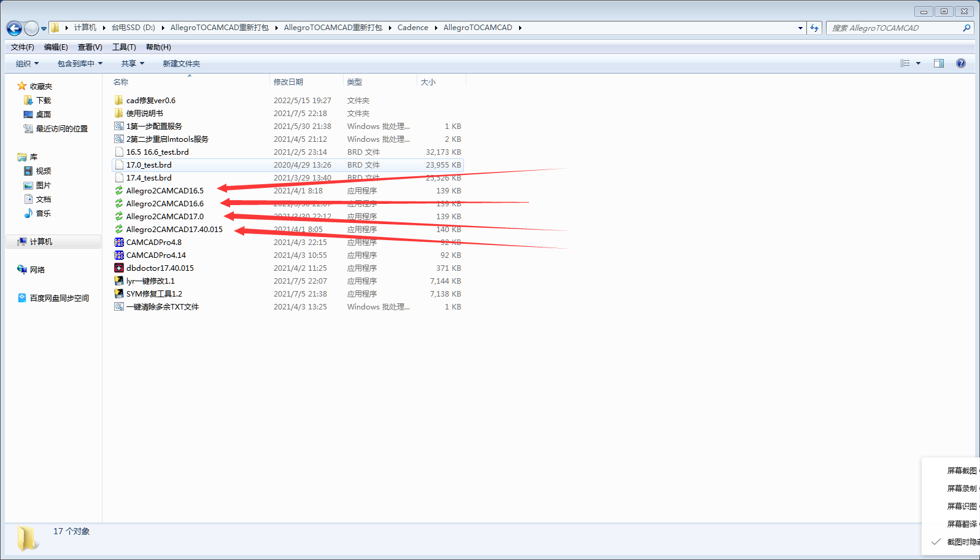Select the 一键清除多余TXT文件 batch file icon

click(x=119, y=306)
